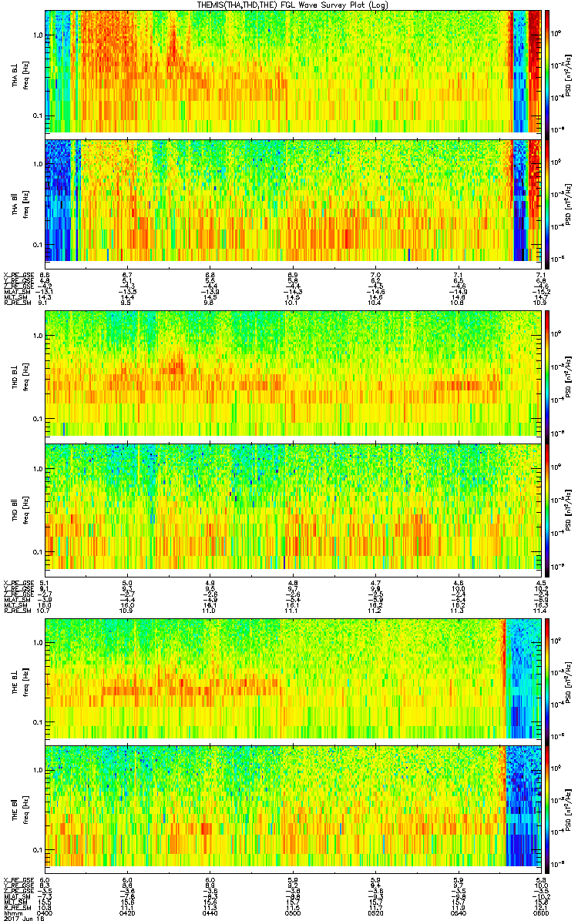The image size is (578, 924).
Task: Click the MLT_SM row label under THE panels
Action: [x=15, y=902]
